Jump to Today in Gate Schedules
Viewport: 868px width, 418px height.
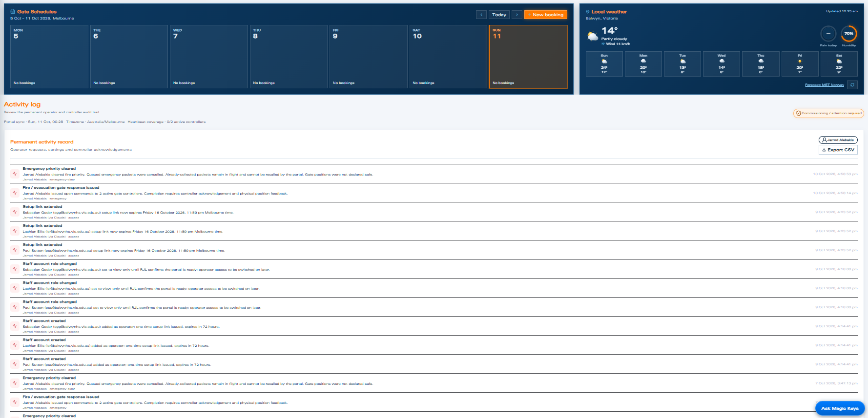tap(499, 15)
